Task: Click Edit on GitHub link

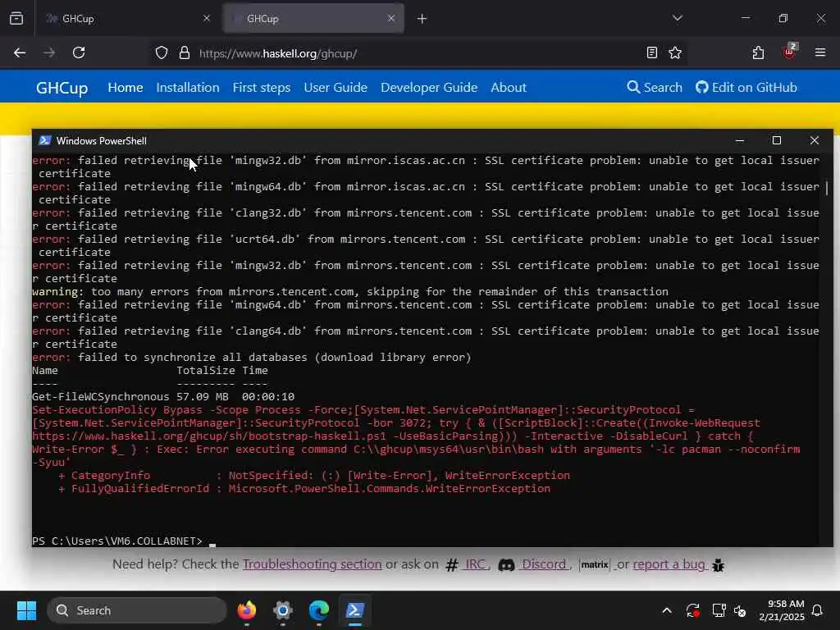Action: coord(746,87)
